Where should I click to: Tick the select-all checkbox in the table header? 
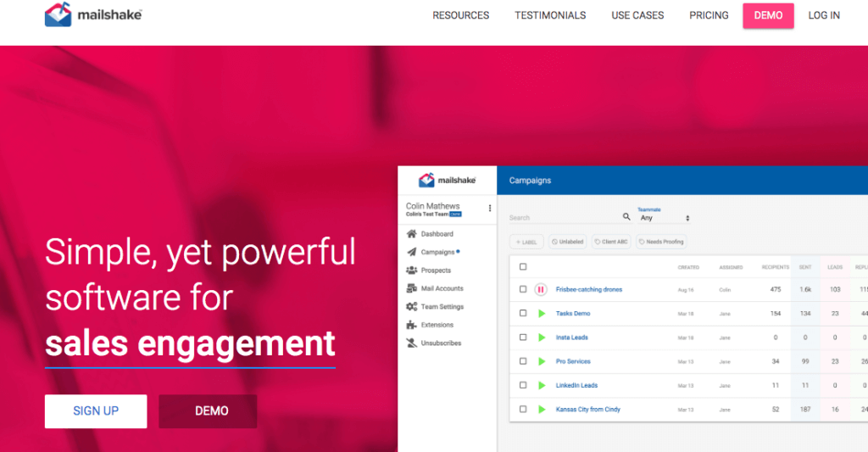click(x=522, y=267)
